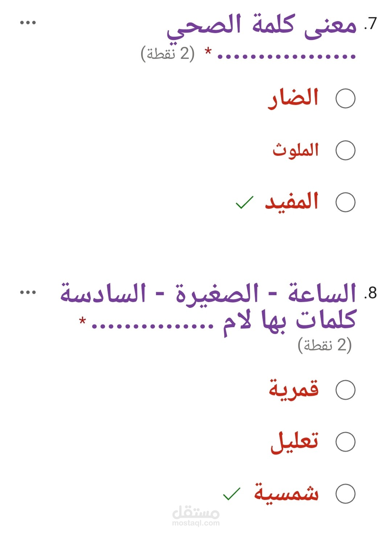Open the three-dot menu for question 8
The width and height of the screenshot is (392, 538).
pyautogui.click(x=28, y=292)
